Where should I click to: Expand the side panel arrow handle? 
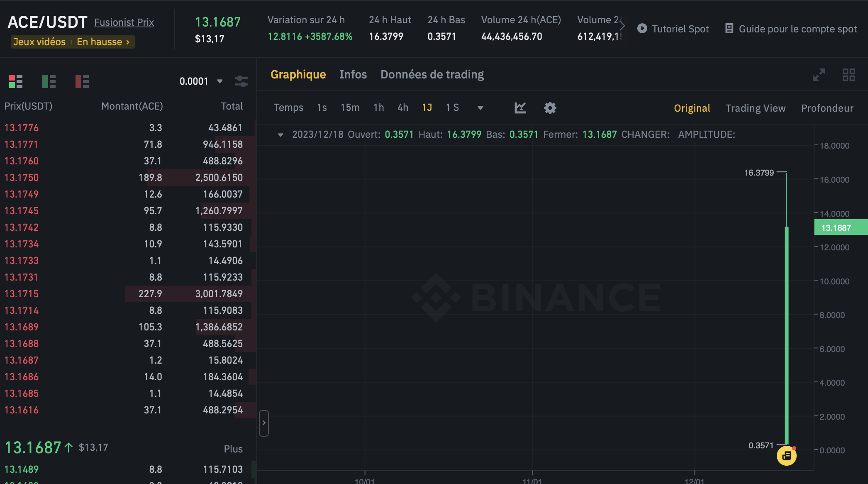click(264, 423)
